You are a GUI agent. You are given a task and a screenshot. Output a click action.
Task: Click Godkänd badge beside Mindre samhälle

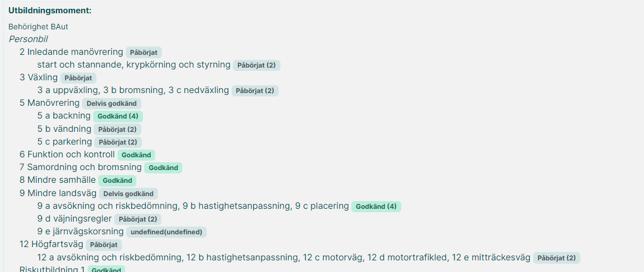coord(117,181)
